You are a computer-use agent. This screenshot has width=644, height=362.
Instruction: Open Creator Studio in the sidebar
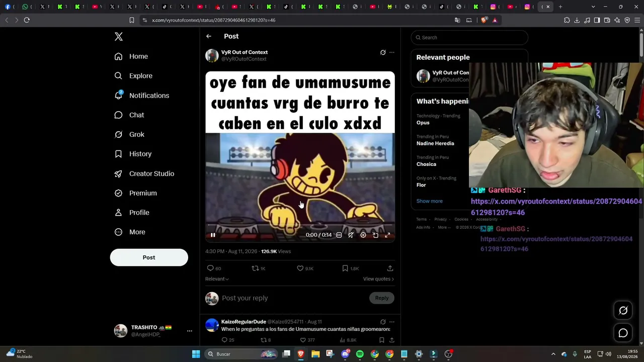tap(144, 173)
